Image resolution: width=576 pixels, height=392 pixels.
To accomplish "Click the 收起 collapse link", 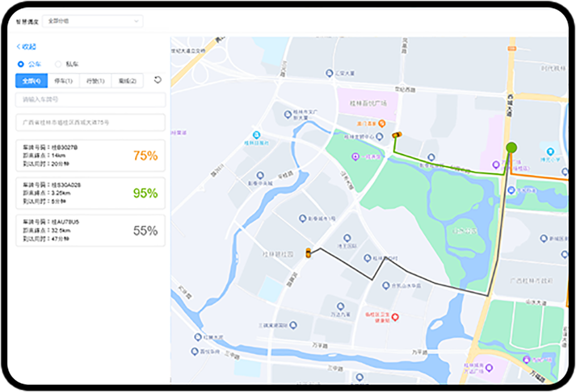I will 26,46.
